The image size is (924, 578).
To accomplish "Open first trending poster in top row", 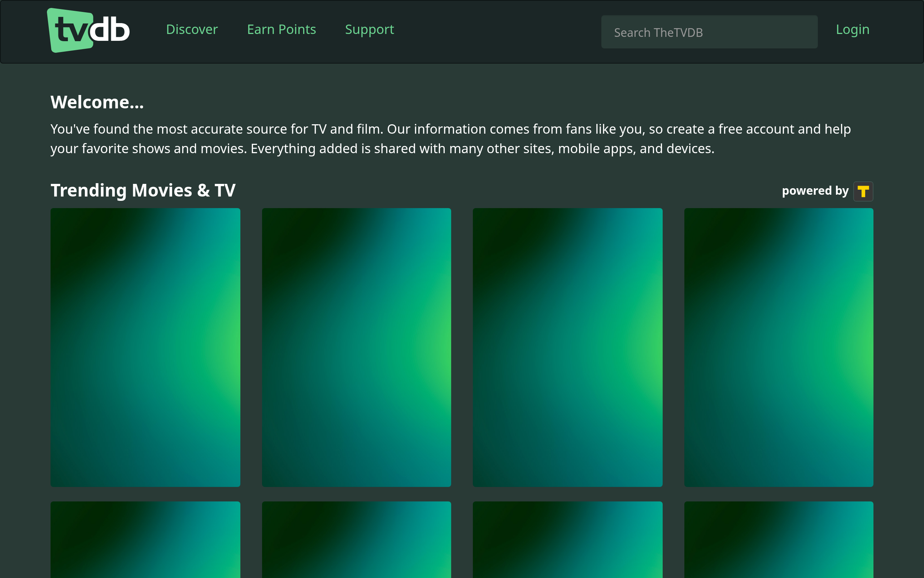I will point(145,347).
